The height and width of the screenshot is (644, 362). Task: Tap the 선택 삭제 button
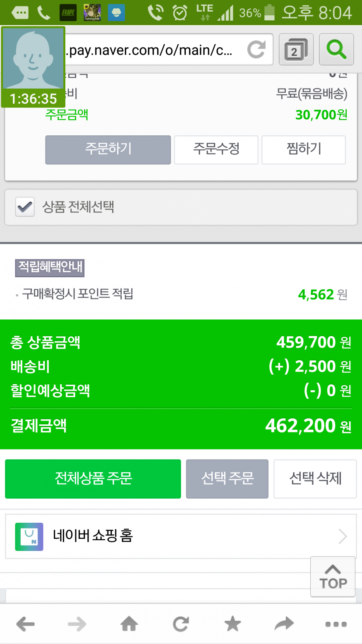point(315,479)
